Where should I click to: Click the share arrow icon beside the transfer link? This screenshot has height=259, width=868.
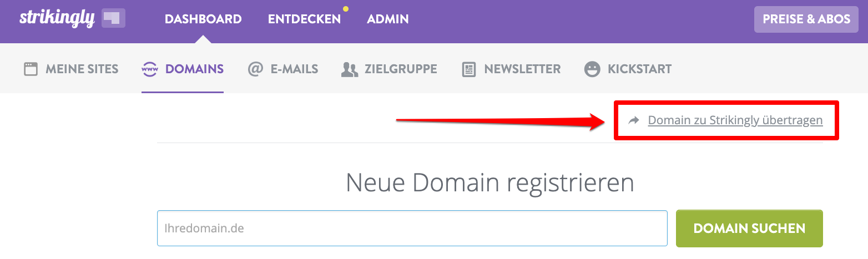click(634, 120)
